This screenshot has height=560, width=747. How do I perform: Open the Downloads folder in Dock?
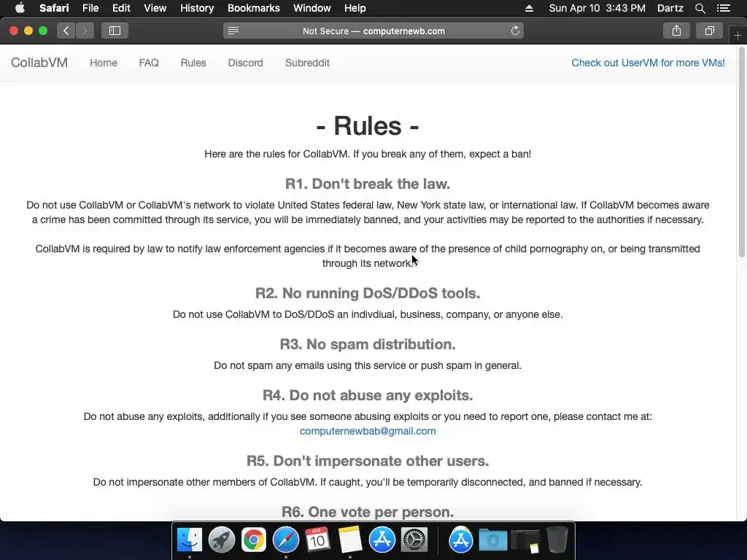[x=492, y=540]
